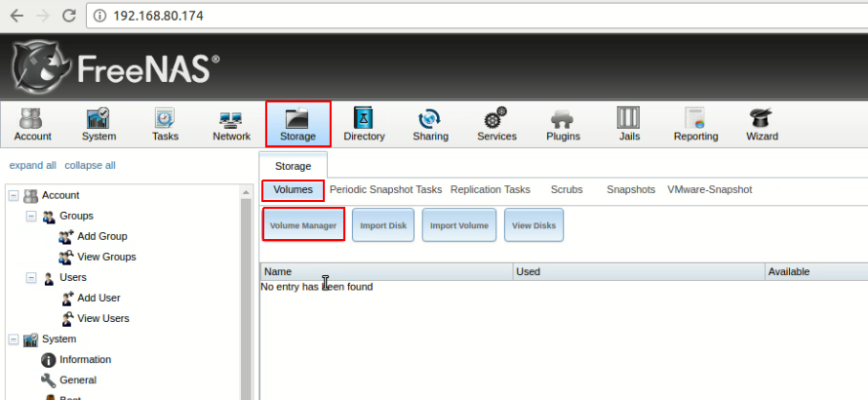
Task: Click the Import Volume button
Action: pos(459,225)
